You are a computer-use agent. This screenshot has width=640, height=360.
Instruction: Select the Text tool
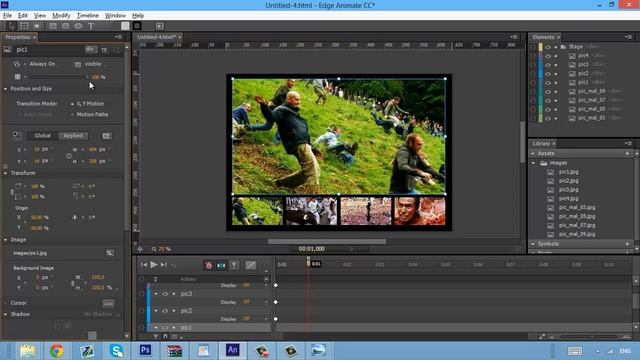point(91,26)
